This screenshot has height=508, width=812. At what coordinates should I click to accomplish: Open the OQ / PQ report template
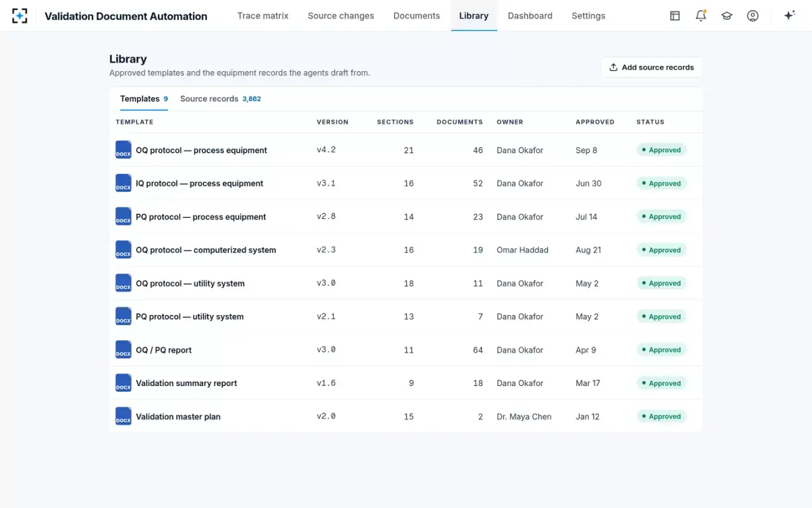click(x=164, y=350)
